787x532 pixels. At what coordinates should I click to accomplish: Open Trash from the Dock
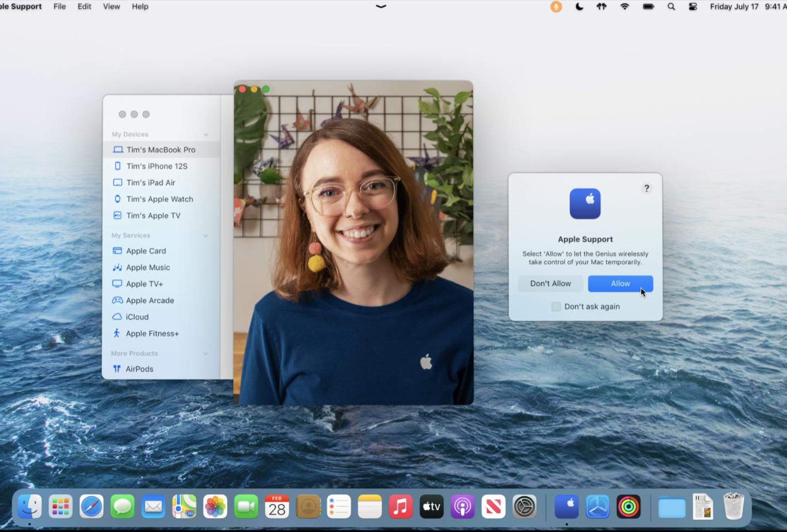[x=733, y=506]
